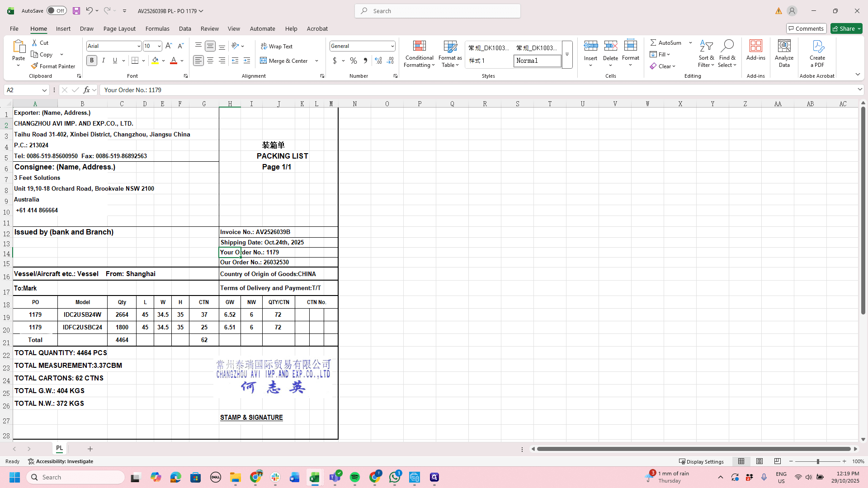868x488 pixels.
Task: Open the font name dropdown
Action: pyautogui.click(x=139, y=46)
